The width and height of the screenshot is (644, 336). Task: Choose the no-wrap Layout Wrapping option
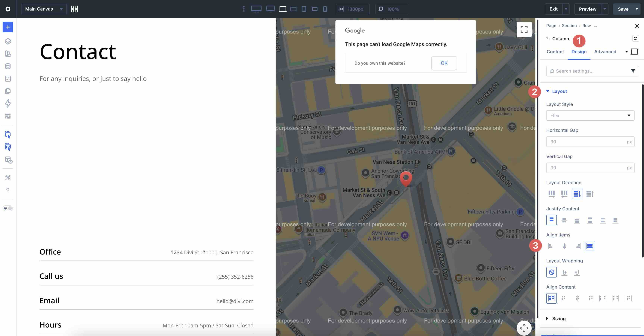(552, 272)
